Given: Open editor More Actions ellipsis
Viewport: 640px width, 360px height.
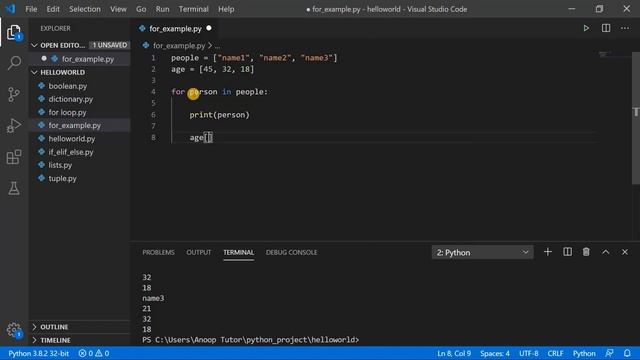Looking at the screenshot, I should (x=625, y=28).
